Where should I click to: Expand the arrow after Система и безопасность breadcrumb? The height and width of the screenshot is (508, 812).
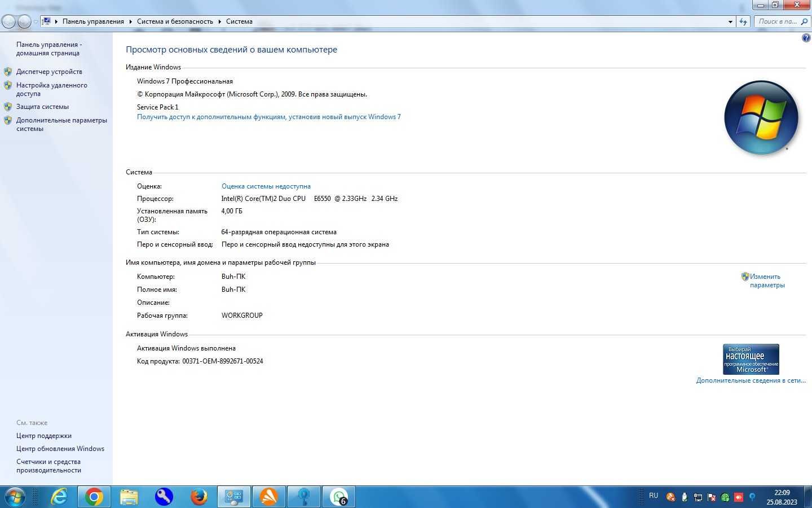(219, 21)
